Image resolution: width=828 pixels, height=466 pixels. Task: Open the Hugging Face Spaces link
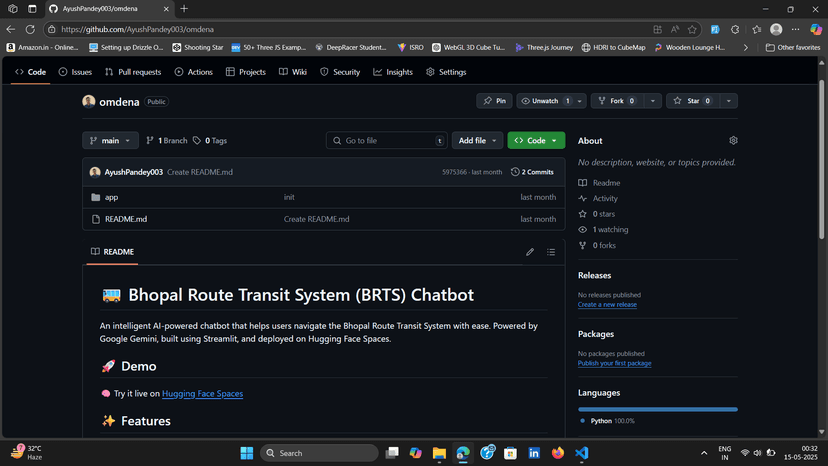(202, 394)
